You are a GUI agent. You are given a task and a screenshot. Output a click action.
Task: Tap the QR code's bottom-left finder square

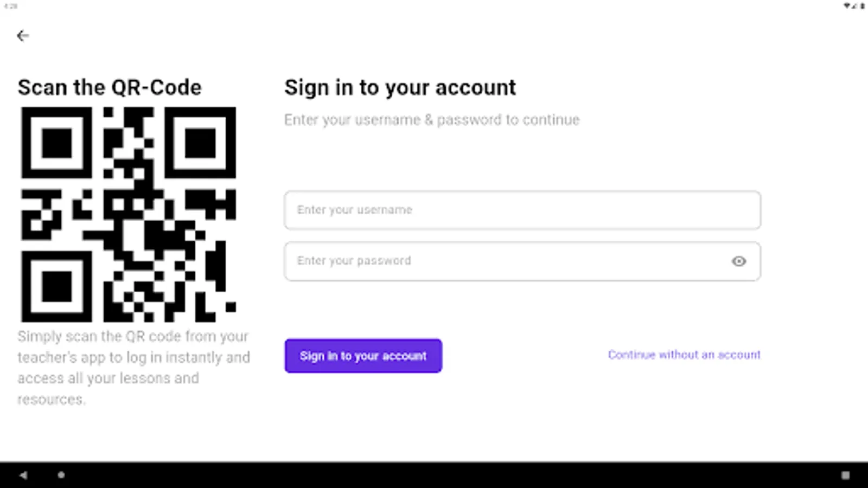click(x=56, y=286)
